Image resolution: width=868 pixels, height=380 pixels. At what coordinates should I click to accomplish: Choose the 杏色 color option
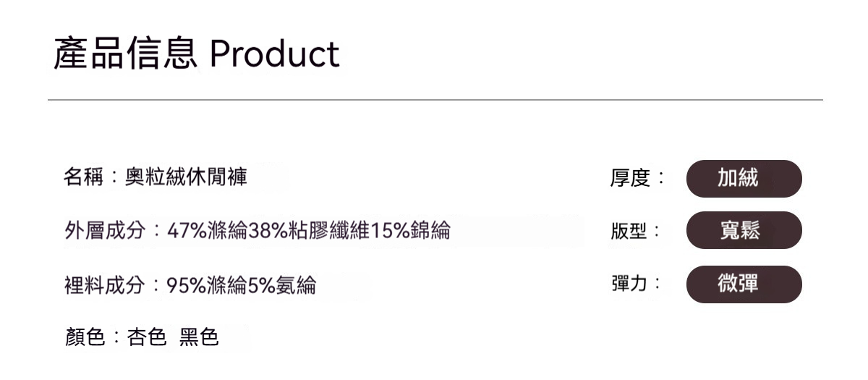click(147, 337)
